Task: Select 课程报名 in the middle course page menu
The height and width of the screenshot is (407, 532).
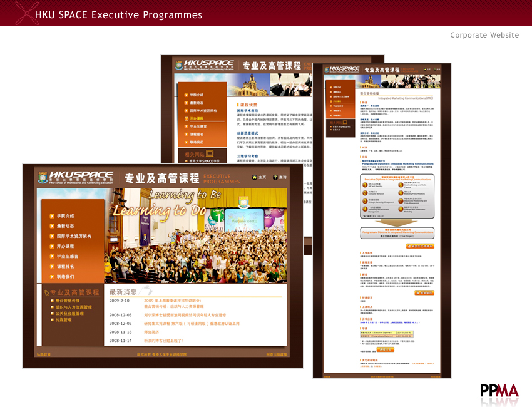Action: click(x=197, y=135)
